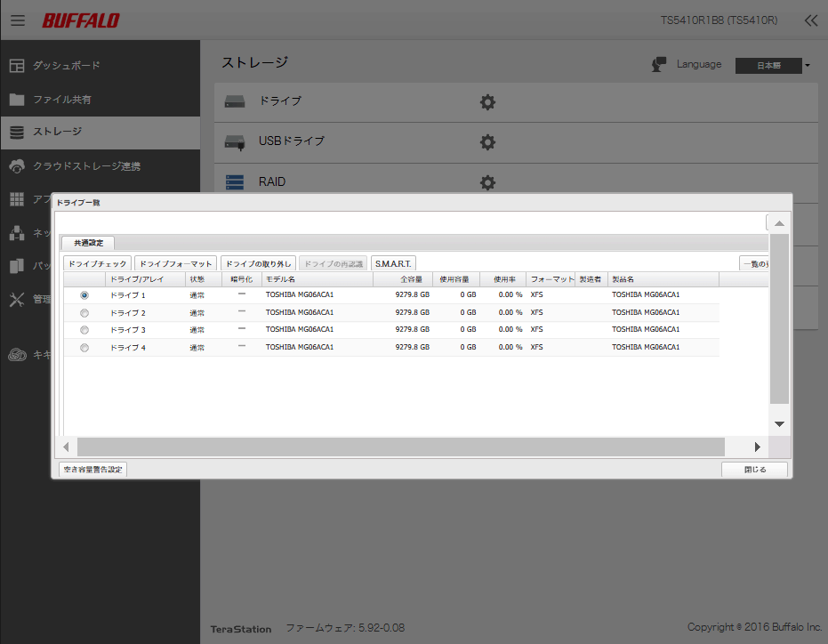
Task: Select the ドライブ 3 radio button
Action: pyautogui.click(x=84, y=330)
